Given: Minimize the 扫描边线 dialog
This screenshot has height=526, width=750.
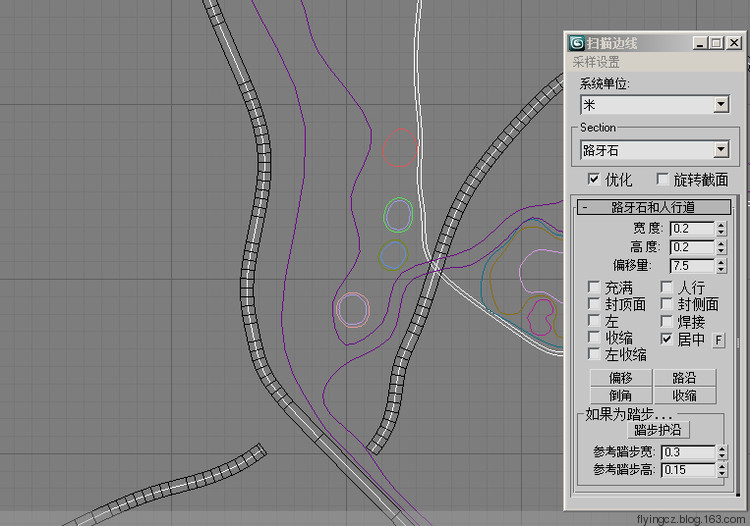Looking at the screenshot, I should click(700, 44).
